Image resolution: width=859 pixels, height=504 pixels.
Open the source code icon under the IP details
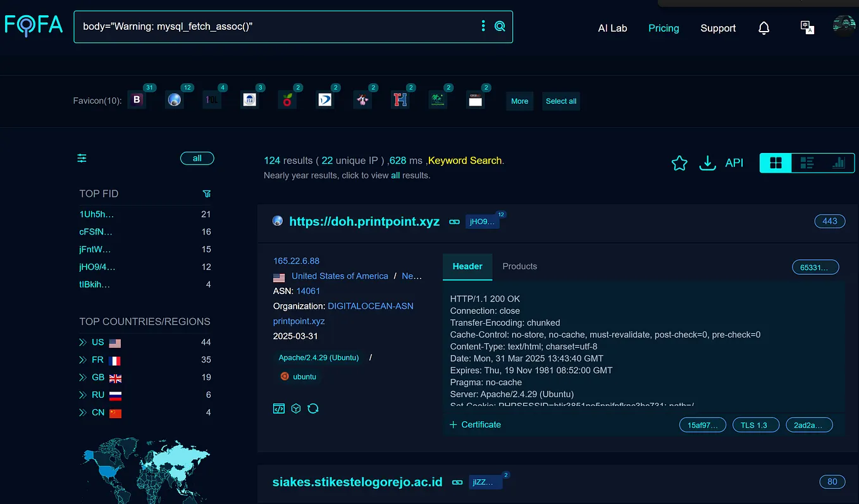tap(279, 409)
